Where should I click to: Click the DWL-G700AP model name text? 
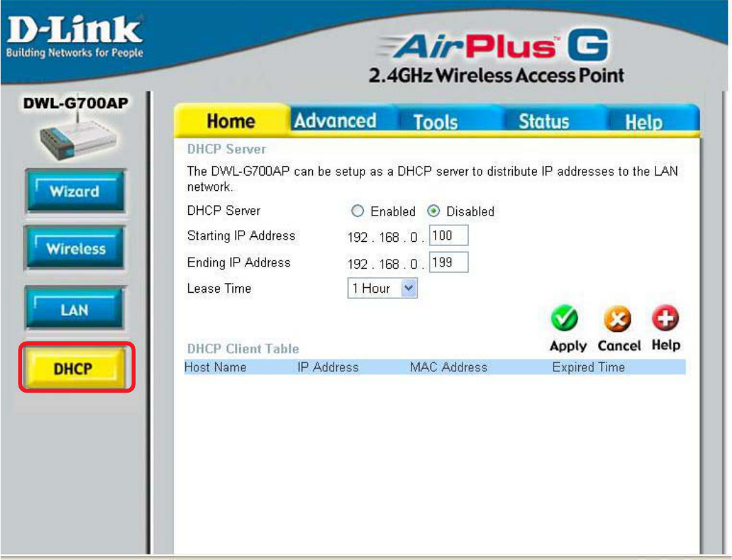tap(76, 103)
